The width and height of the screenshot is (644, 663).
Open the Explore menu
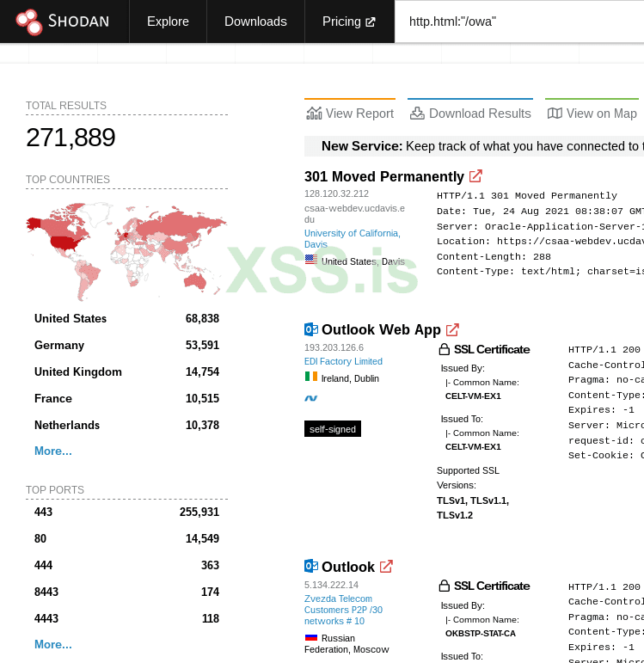tap(168, 21)
